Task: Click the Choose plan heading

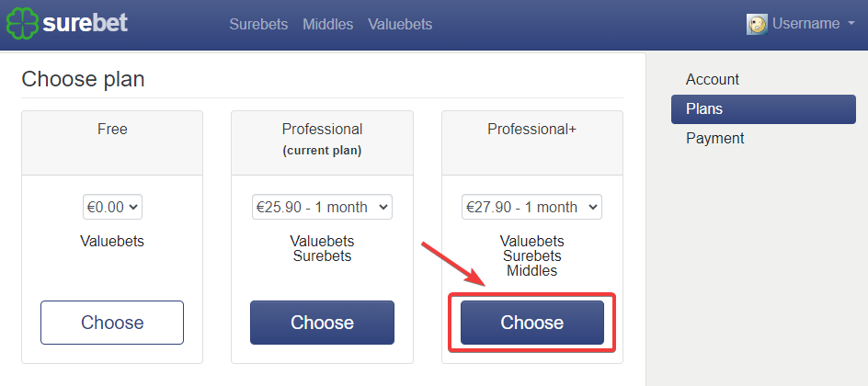Action: [x=83, y=79]
